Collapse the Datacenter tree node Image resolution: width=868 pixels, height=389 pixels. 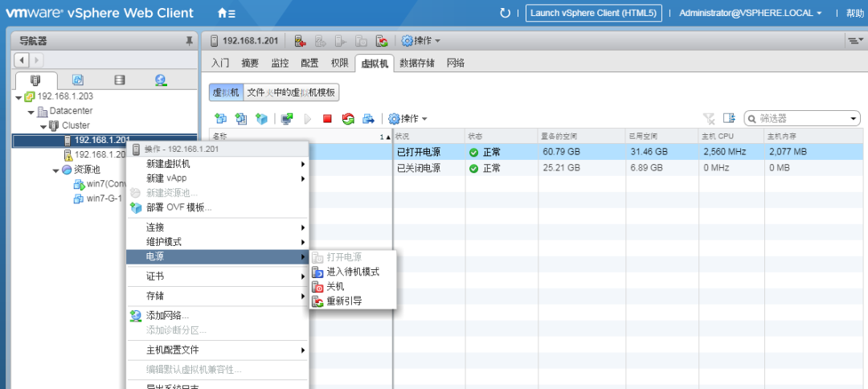[x=31, y=111]
